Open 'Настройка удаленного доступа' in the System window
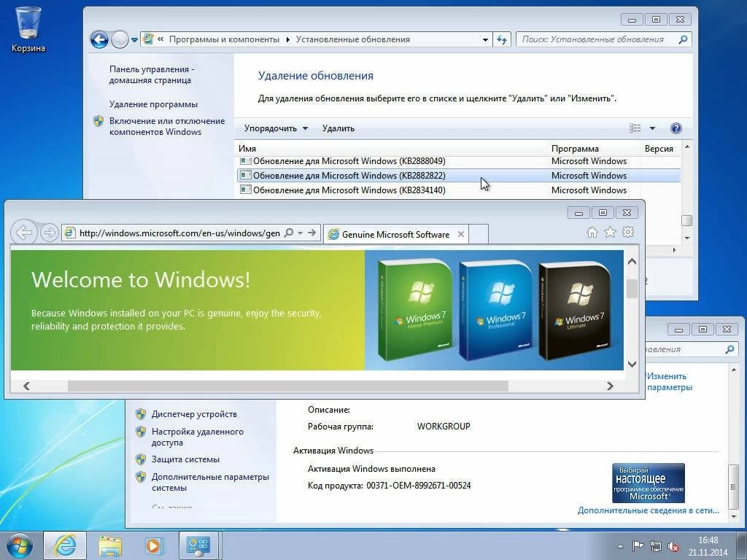747x560 pixels. [x=197, y=437]
